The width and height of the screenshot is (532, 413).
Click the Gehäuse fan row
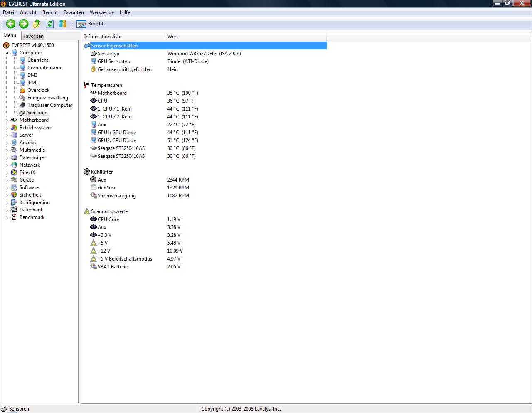tap(205, 188)
